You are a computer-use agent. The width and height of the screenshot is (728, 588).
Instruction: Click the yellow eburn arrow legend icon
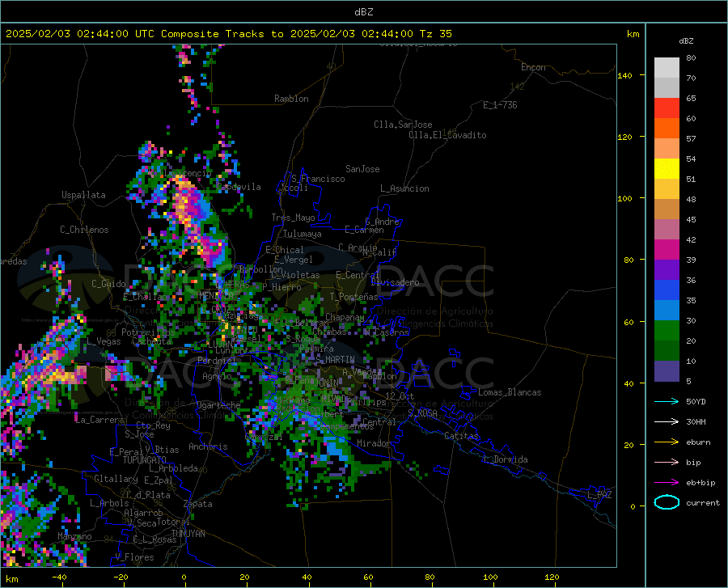[x=667, y=442]
